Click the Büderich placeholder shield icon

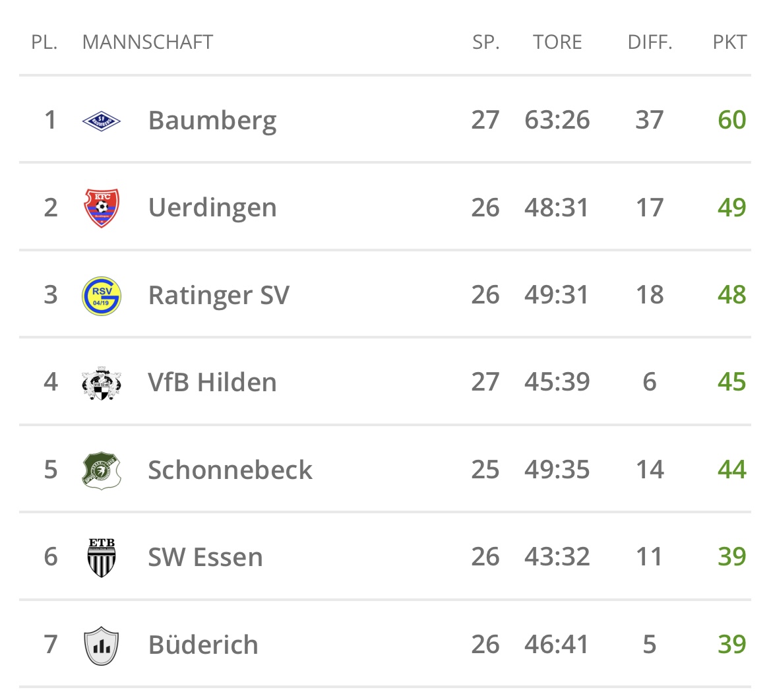[x=102, y=645]
